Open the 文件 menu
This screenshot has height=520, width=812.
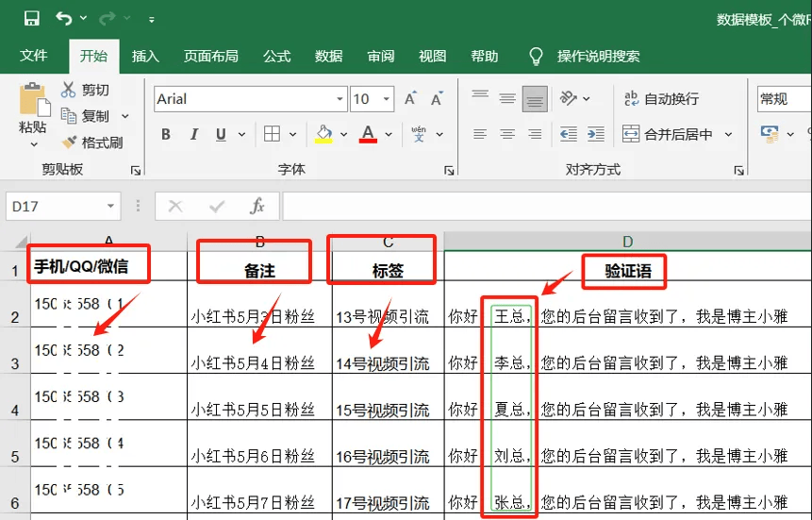[x=34, y=56]
